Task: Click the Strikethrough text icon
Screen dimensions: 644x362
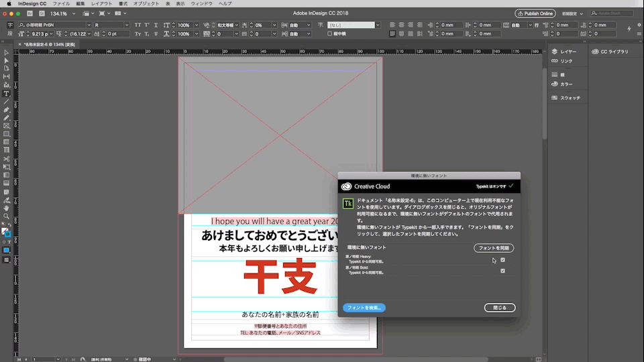Action: [156, 34]
